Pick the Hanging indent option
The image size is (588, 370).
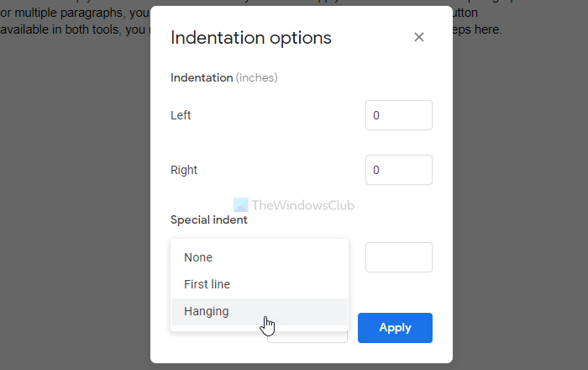click(207, 311)
